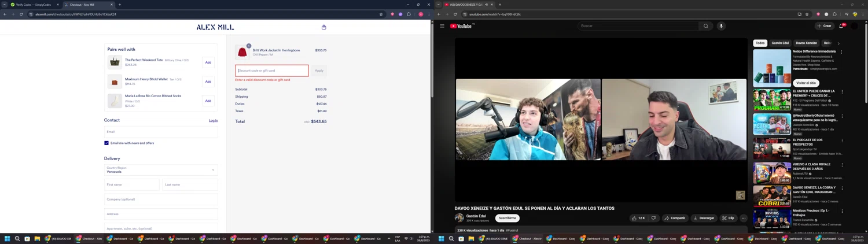Open El United Puede Ganar video thumbnail

pyautogui.click(x=772, y=99)
